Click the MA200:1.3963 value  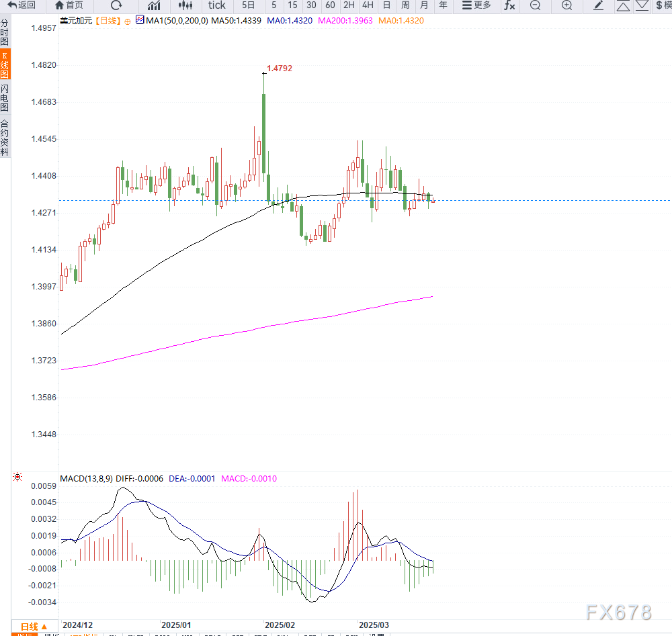point(345,21)
